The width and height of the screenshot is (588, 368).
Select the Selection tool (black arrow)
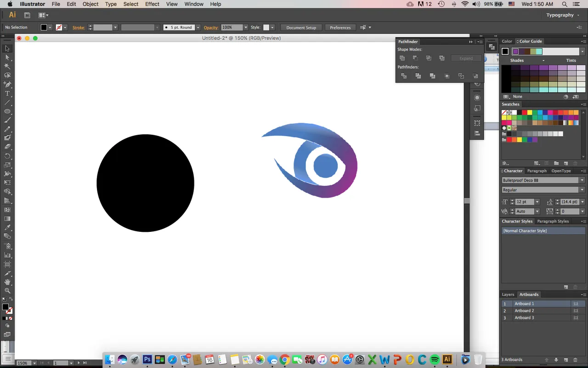coord(7,49)
